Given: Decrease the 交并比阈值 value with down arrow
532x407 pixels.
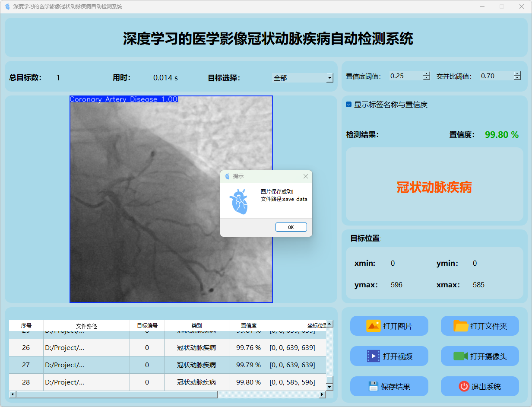Looking at the screenshot, I should pyautogui.click(x=517, y=78).
